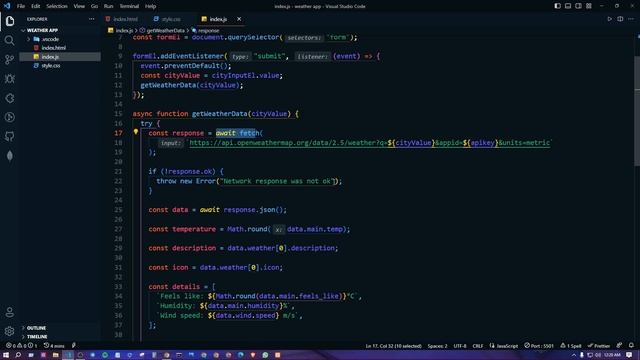Click Spaces: 2 indentation setting
This screenshot has height=360, width=640.
click(x=437, y=346)
